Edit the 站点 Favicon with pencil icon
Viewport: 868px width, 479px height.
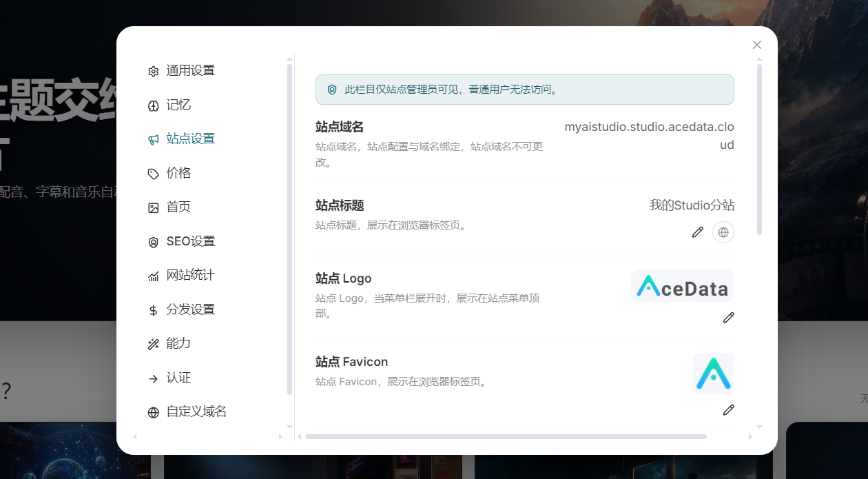(728, 410)
